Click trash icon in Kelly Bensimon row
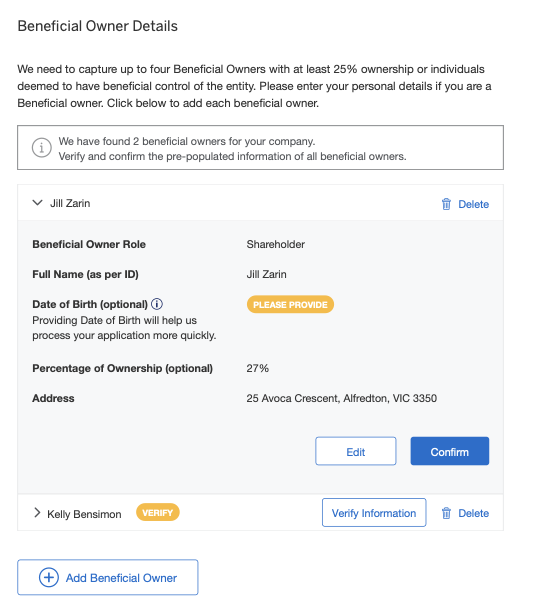 pyautogui.click(x=446, y=513)
